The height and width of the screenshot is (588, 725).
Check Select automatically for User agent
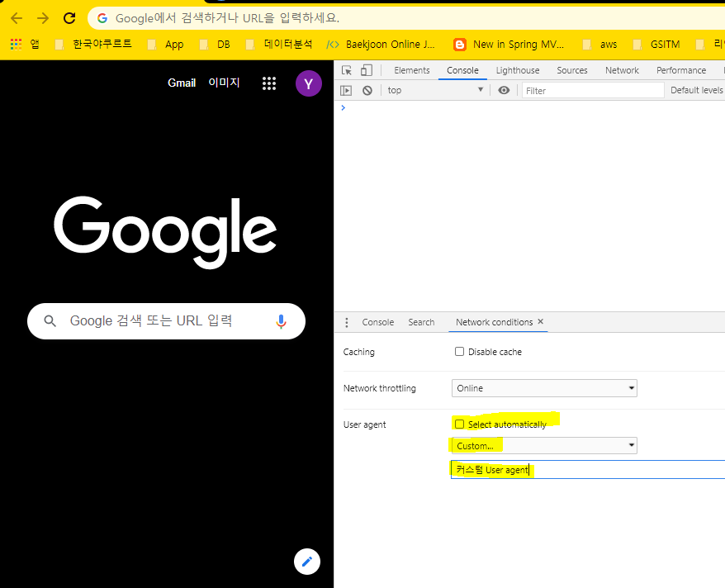point(459,424)
